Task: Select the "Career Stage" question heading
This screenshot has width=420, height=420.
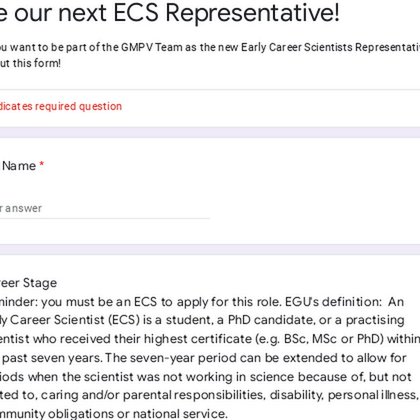Action: tap(28, 283)
